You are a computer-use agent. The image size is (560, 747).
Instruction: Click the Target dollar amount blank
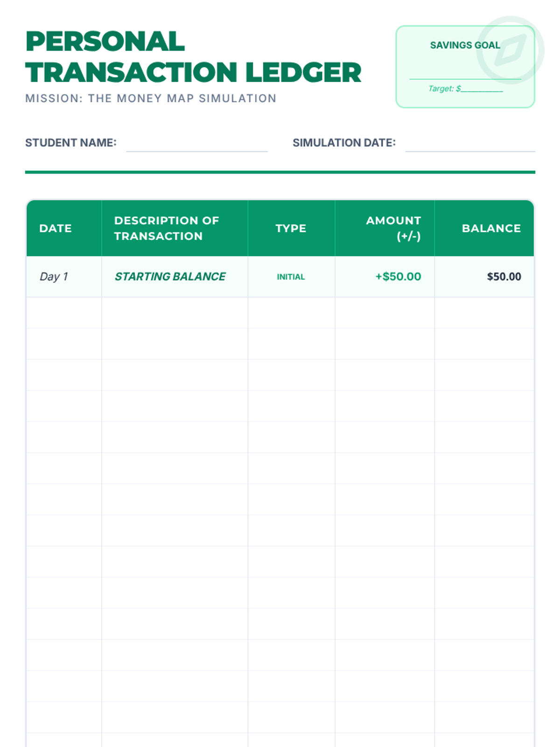pos(482,89)
